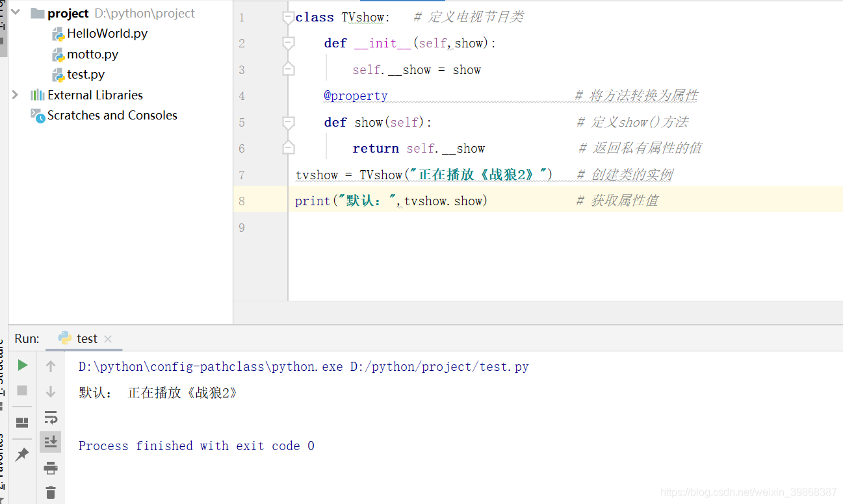Image resolution: width=843 pixels, height=504 pixels.
Task: Close the test run tab
Action: (108, 339)
